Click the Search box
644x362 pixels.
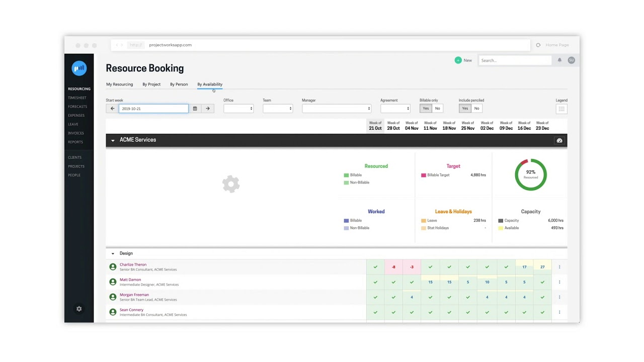515,60
